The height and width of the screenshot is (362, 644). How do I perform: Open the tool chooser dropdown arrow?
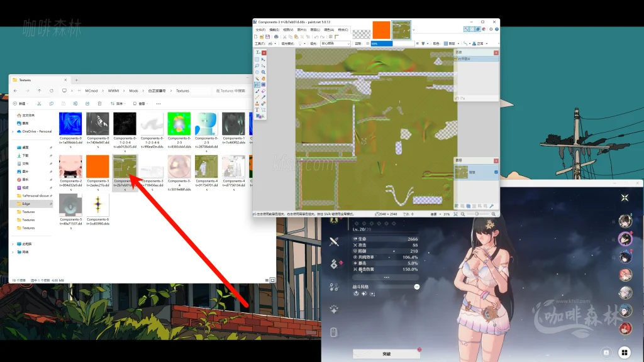pyautogui.click(x=275, y=43)
